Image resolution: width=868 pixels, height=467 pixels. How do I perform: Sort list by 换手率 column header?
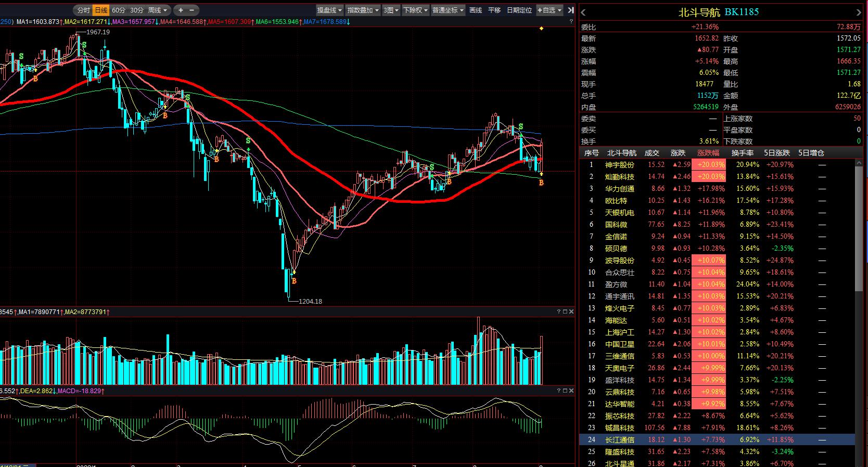click(x=743, y=153)
